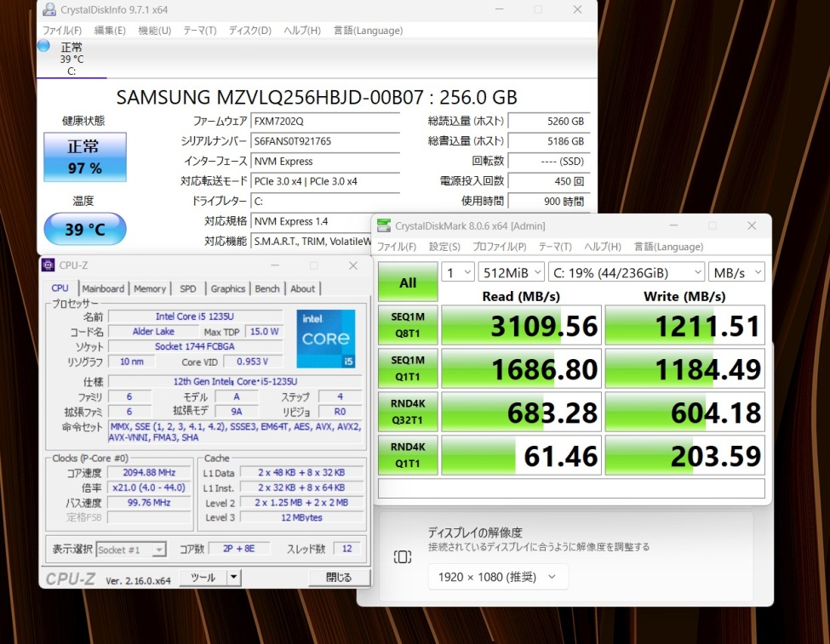Click the CrystalDiskInfo title bar app icon
The image size is (830, 644).
click(48, 10)
